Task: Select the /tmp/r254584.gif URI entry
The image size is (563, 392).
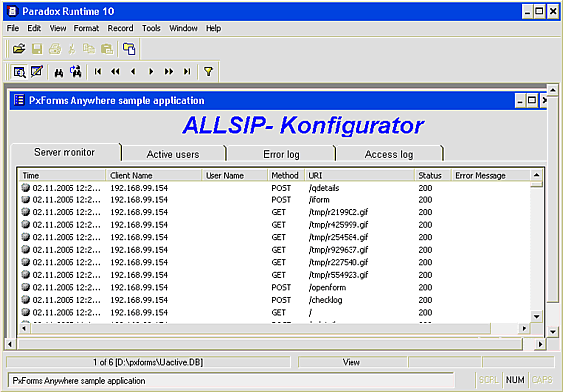Action: click(x=339, y=237)
